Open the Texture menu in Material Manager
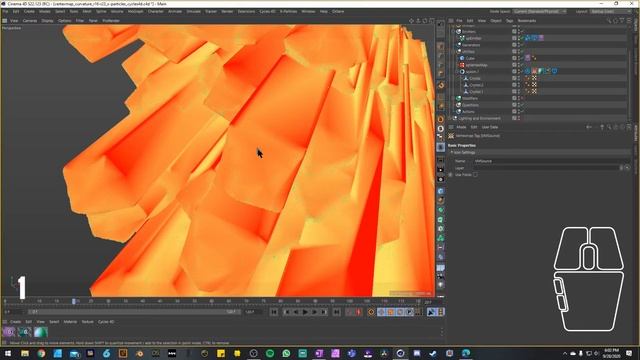 87,322
